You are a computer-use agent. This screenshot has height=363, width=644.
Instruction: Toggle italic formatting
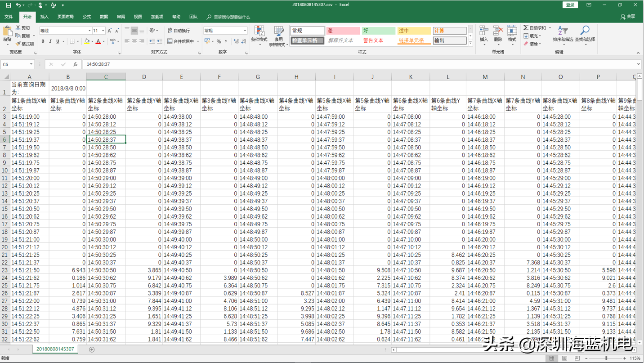[x=50, y=41]
